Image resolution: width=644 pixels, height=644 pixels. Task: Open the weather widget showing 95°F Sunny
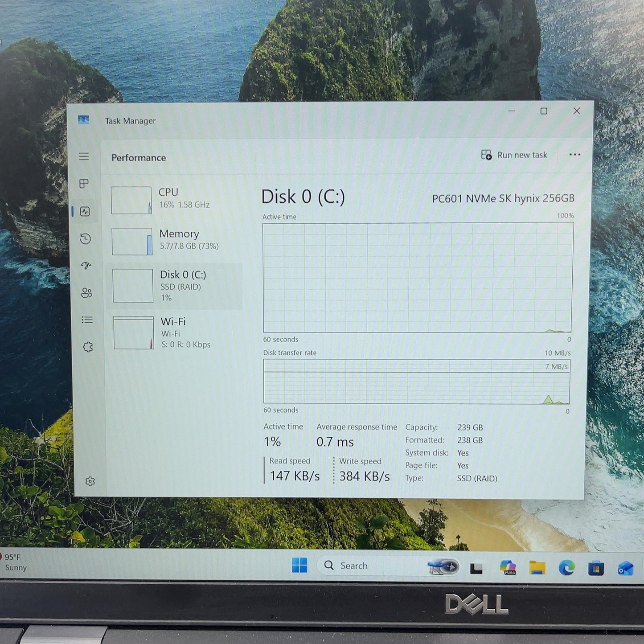pos(14,562)
